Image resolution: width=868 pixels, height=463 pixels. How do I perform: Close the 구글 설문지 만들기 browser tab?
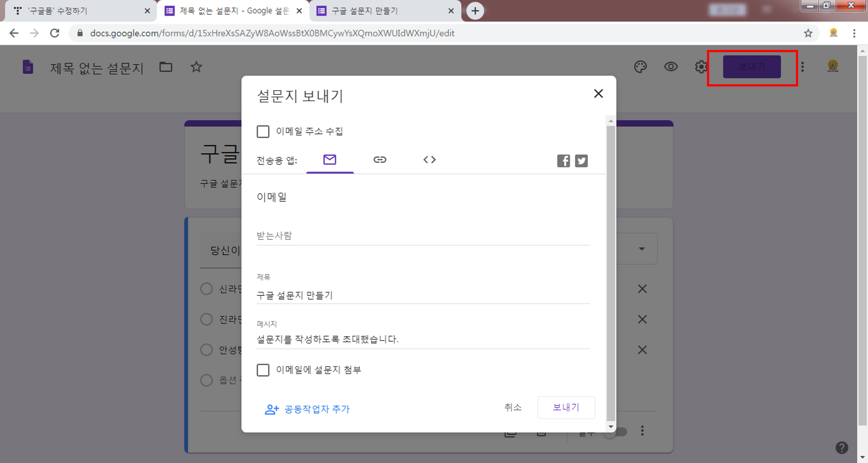point(451,11)
